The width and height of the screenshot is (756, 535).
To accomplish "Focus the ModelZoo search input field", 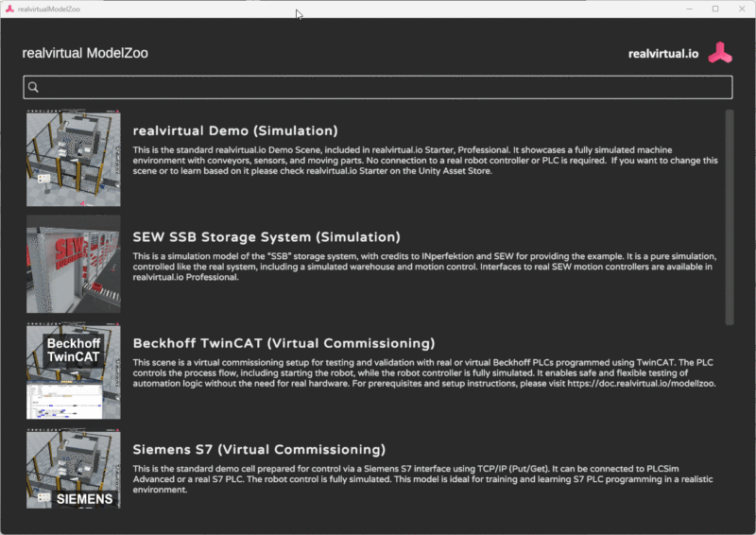I will [378, 87].
